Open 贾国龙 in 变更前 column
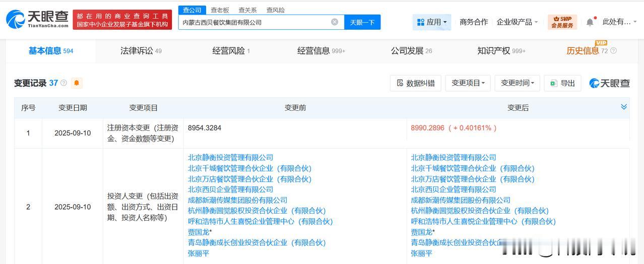The image size is (644, 264). click(199, 232)
